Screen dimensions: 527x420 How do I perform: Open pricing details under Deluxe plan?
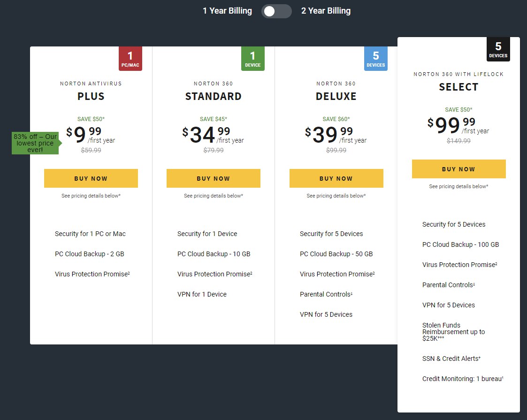(336, 196)
